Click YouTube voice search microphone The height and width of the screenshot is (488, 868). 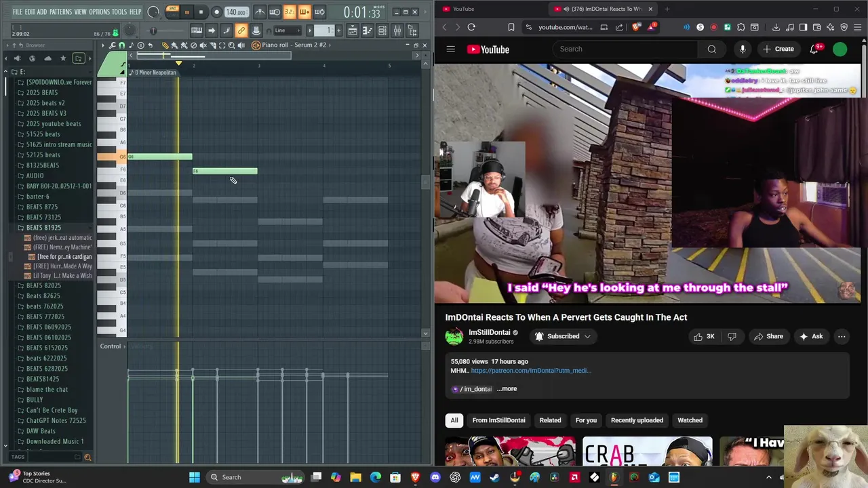coord(743,49)
